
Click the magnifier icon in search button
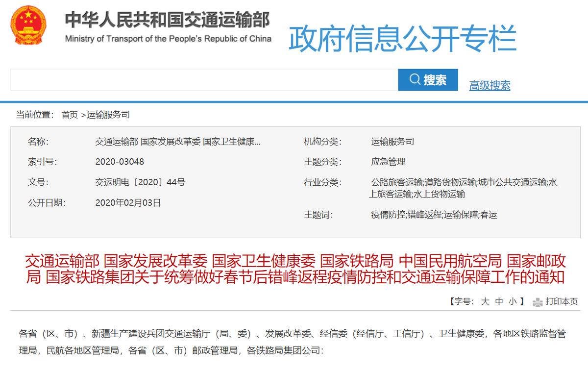[415, 79]
